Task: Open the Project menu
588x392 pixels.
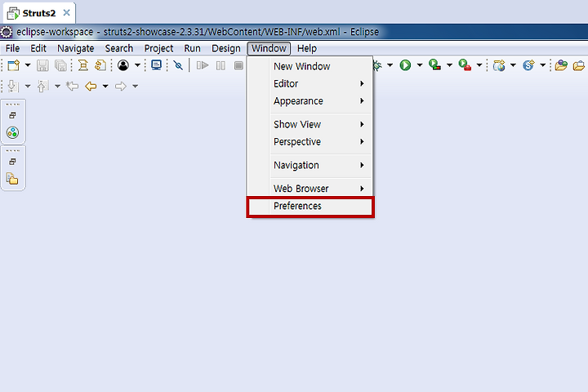Action: tap(158, 48)
